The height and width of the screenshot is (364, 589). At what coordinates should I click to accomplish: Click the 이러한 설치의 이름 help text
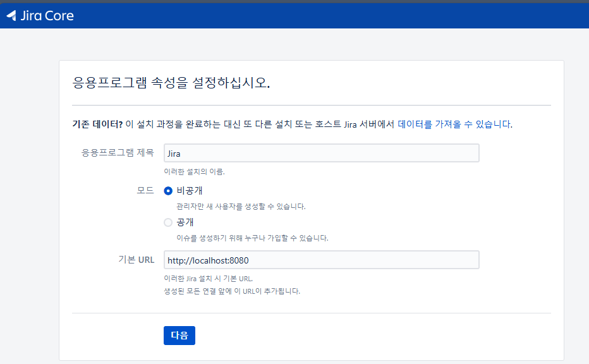click(194, 171)
